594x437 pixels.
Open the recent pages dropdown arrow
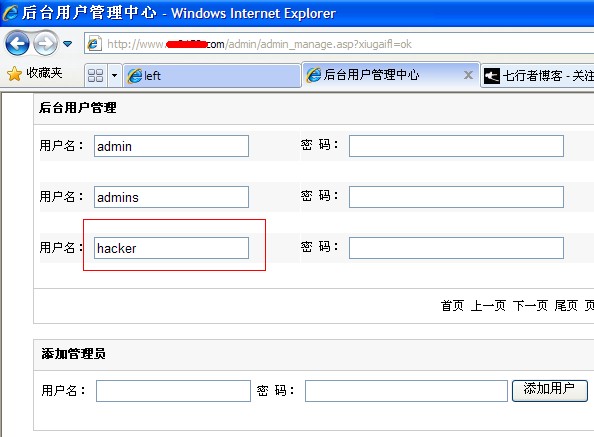[67, 44]
